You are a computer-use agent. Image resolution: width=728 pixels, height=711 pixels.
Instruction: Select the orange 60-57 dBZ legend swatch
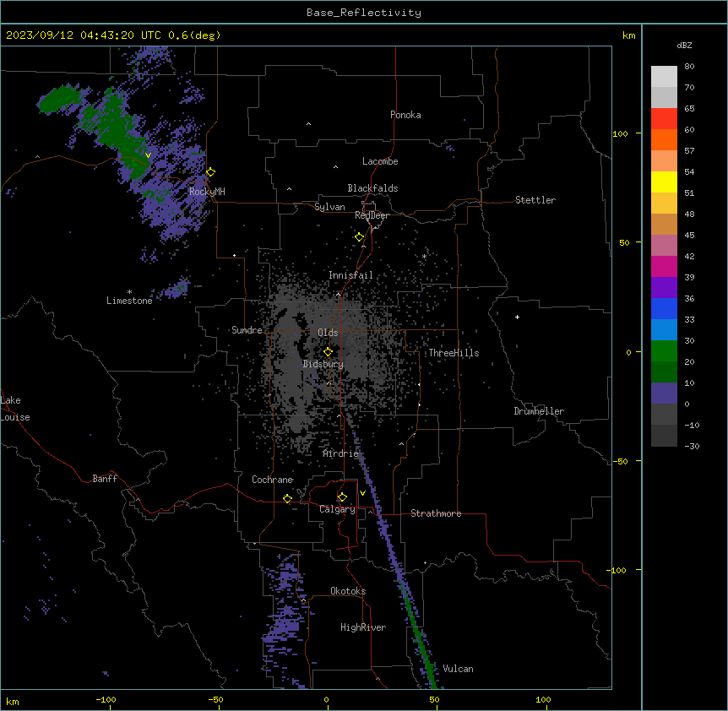click(664, 139)
